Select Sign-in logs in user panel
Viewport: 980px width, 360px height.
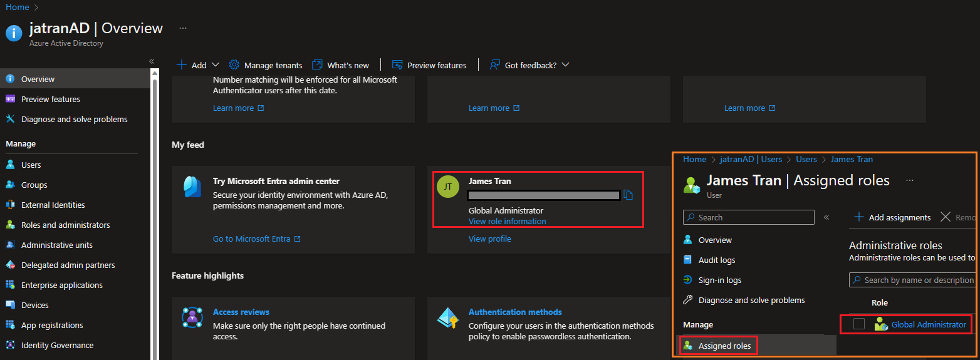tap(720, 280)
